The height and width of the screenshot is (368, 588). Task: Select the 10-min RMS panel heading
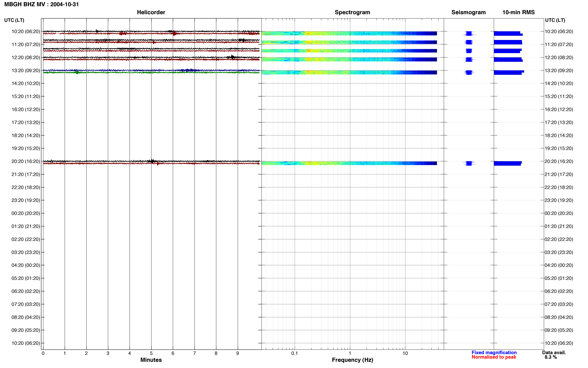(518, 12)
